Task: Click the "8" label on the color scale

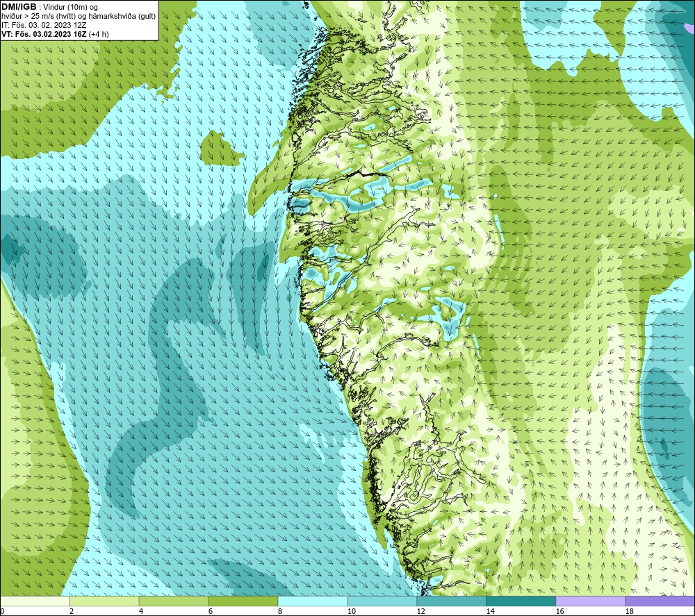Action: [280, 612]
